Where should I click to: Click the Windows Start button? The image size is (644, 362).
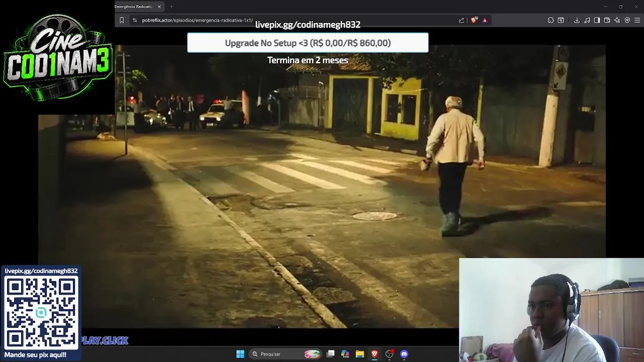240,354
